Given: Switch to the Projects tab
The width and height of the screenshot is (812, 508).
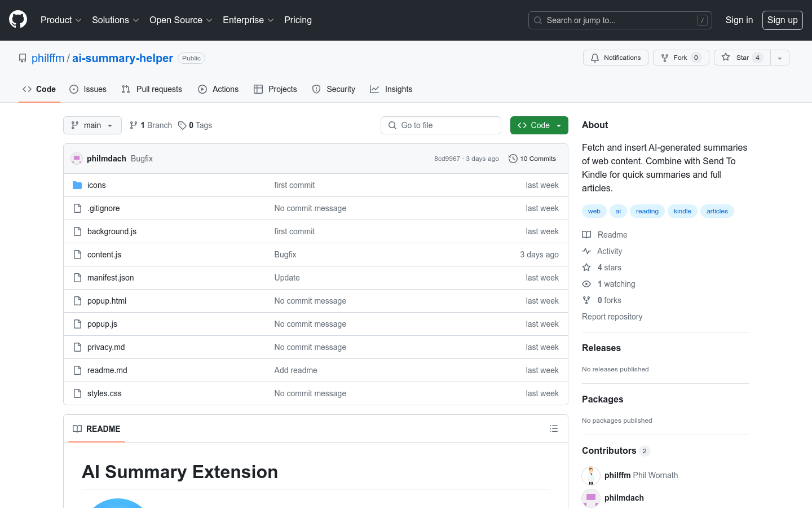Looking at the screenshot, I should pyautogui.click(x=275, y=89).
